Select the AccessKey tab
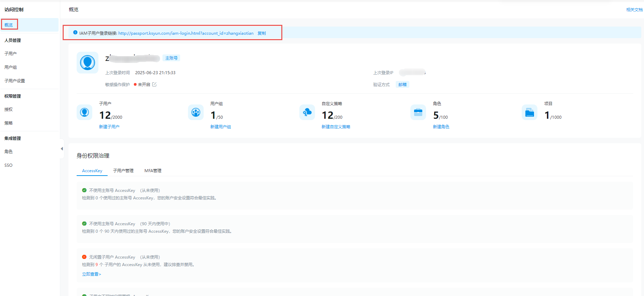Image resolution: width=644 pixels, height=296 pixels. 92,171
